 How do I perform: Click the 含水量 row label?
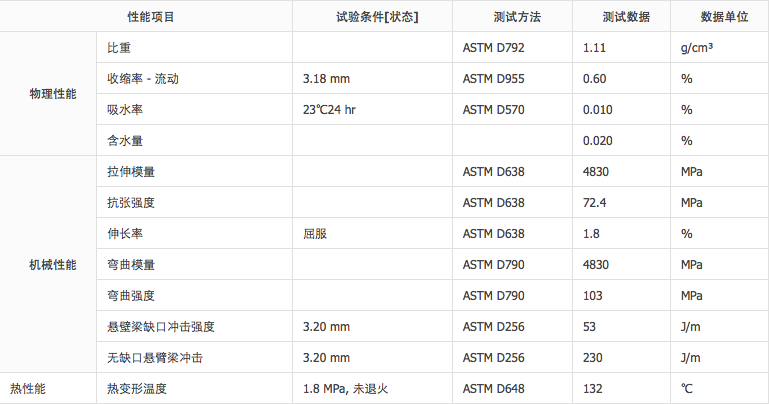(x=125, y=140)
